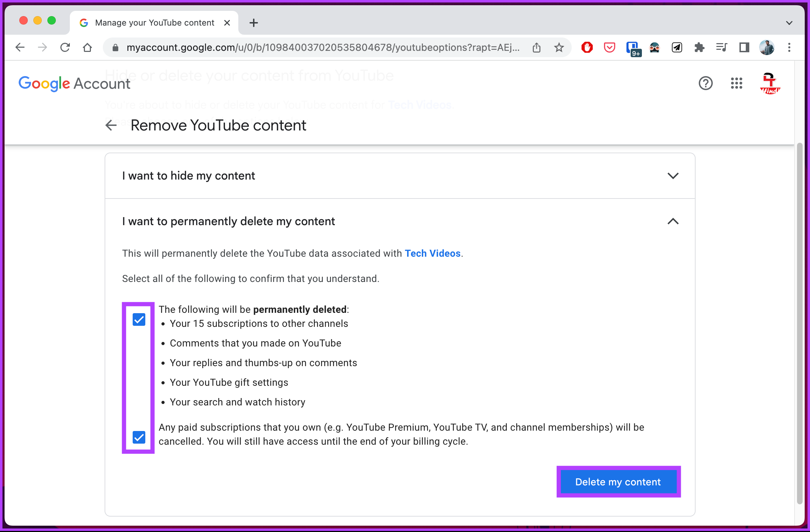Click 'The following will be permanently deleted' text
Viewport: 810px width, 532px height.
click(x=254, y=309)
